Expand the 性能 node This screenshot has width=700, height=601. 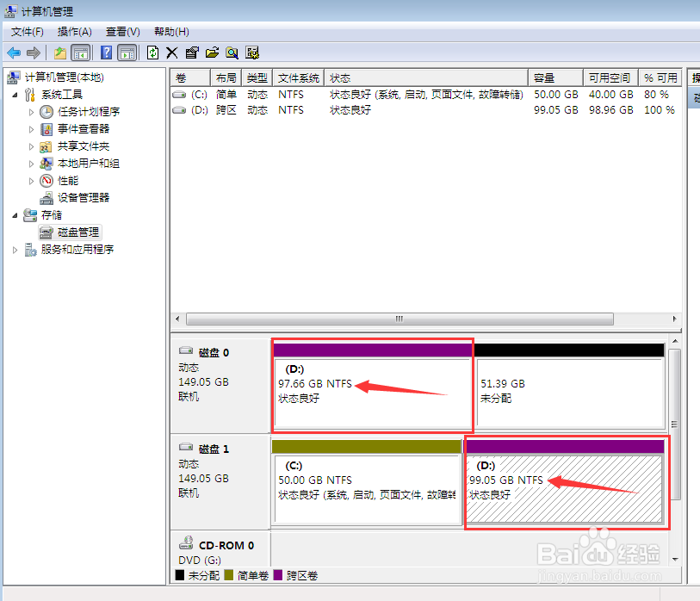click(x=31, y=182)
